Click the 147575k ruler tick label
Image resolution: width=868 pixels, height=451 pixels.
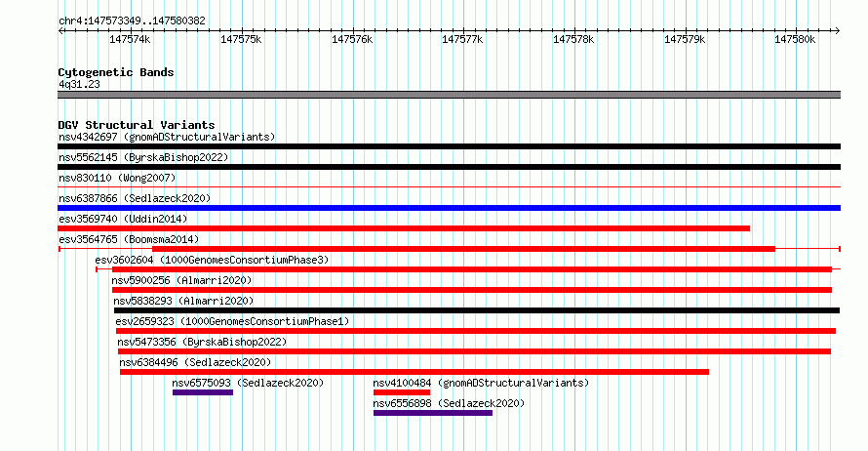(x=241, y=39)
